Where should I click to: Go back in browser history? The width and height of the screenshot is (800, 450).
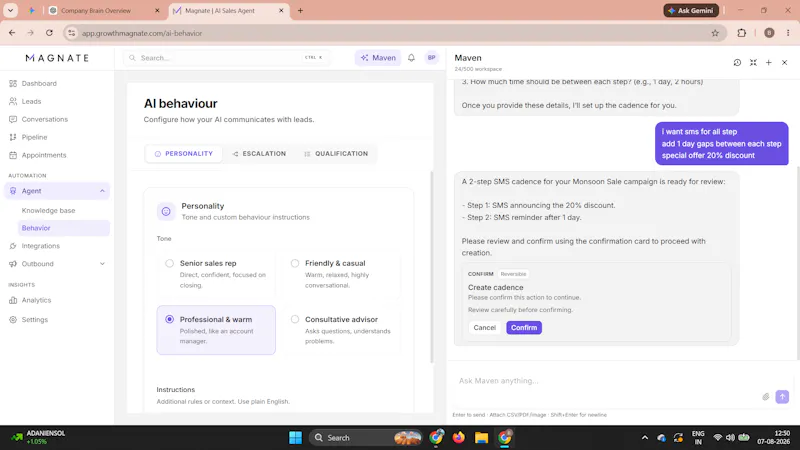pos(12,33)
